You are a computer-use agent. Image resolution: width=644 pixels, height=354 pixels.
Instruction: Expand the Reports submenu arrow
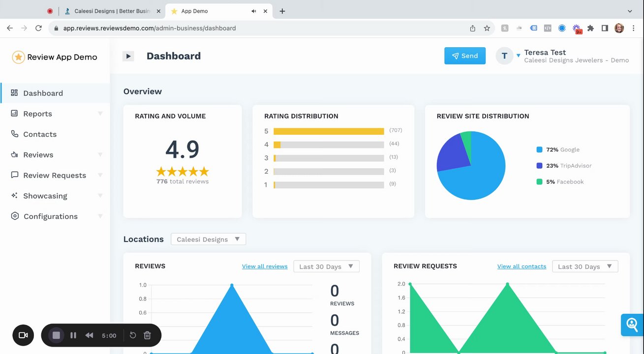[x=100, y=114]
